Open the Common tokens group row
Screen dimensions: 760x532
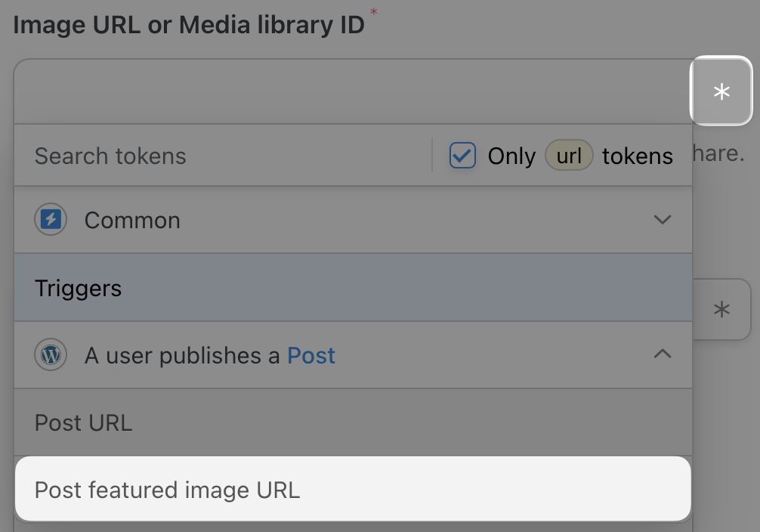pos(302,220)
